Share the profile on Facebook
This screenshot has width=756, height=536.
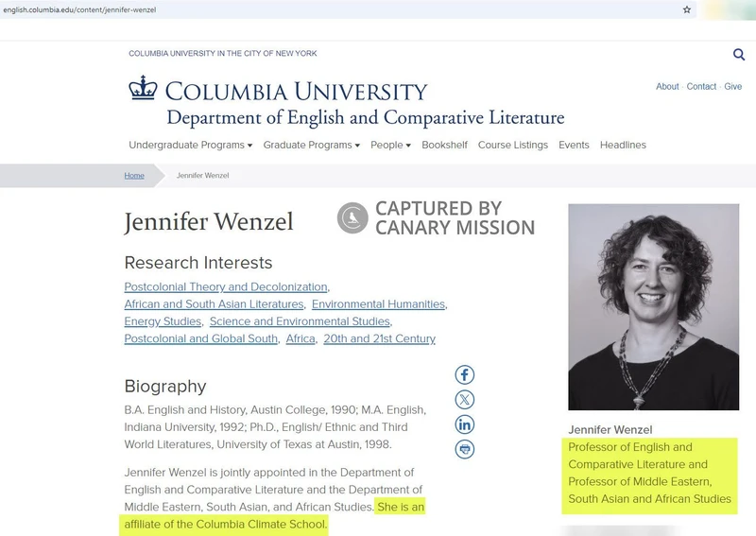[x=464, y=375]
